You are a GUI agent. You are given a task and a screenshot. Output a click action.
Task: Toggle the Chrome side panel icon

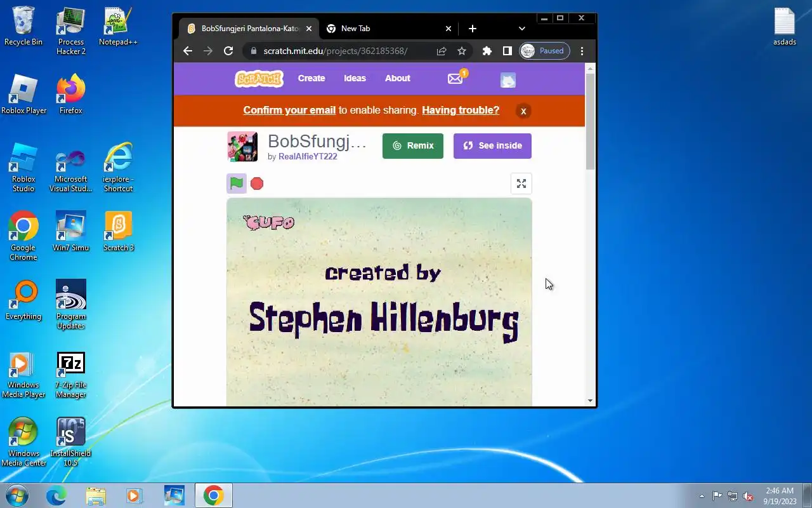click(507, 51)
